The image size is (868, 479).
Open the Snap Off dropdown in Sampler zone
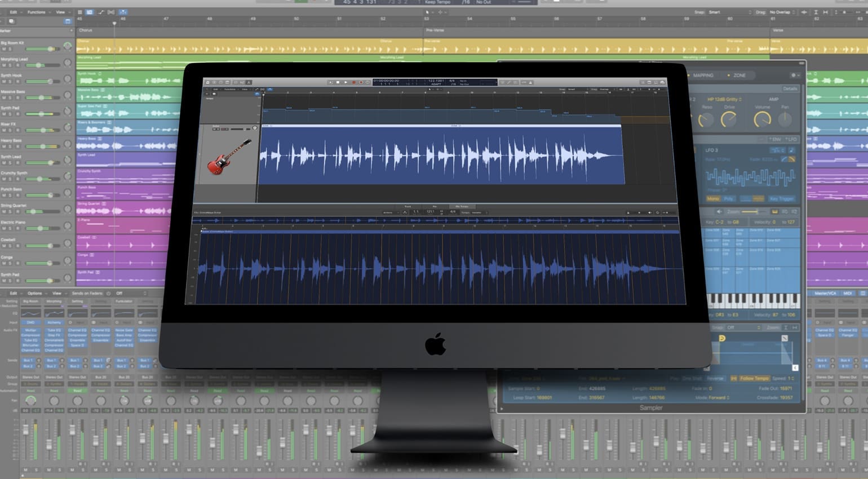(x=743, y=327)
